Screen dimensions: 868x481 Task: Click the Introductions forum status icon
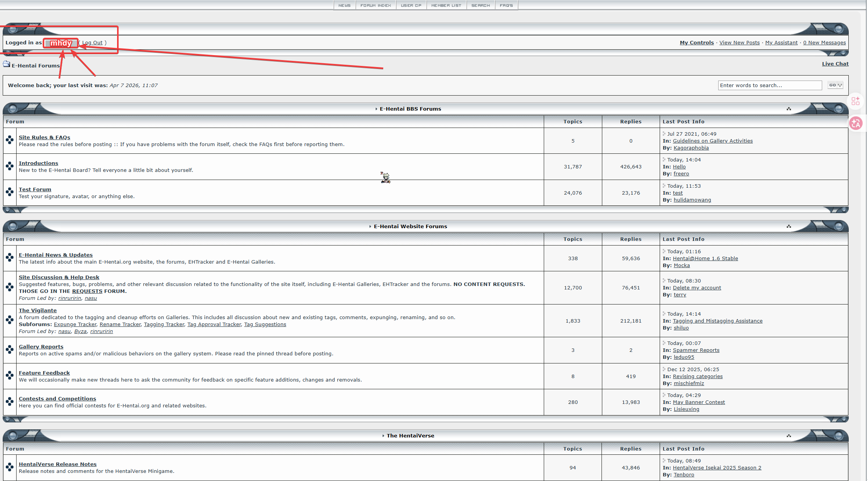click(x=10, y=166)
